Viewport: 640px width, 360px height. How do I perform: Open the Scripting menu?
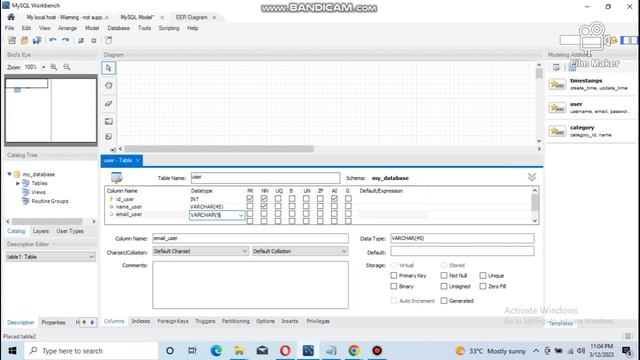(169, 28)
